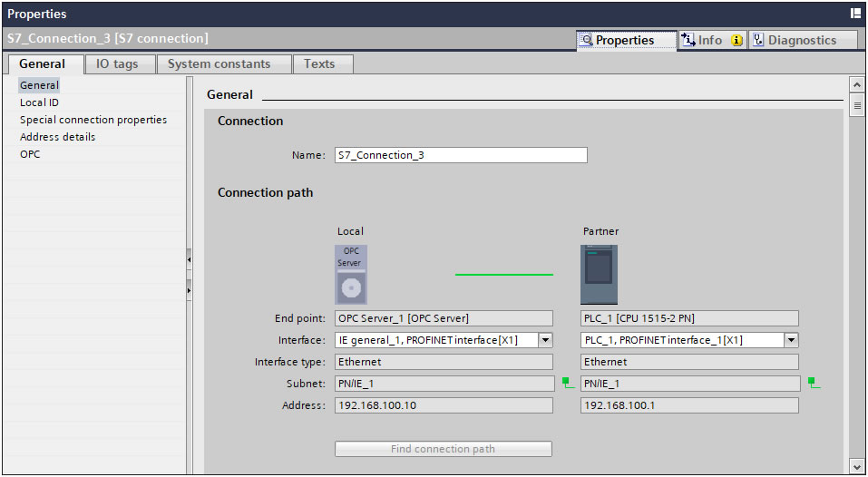Click green subnet icon next to partner PN/IE_1
Screen dimensions: 868x477
point(814,383)
